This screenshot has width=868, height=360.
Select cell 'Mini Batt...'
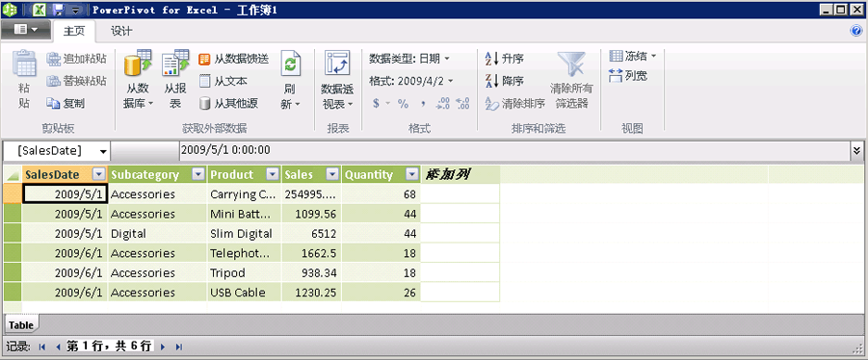[x=245, y=214]
